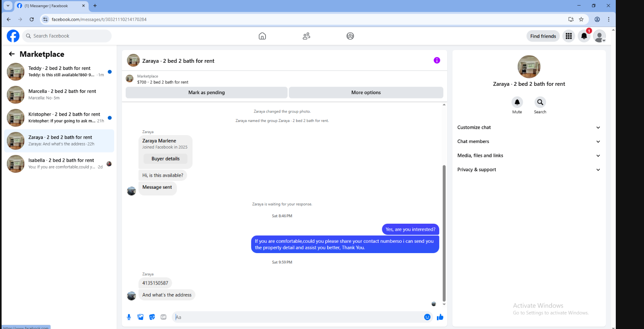The height and width of the screenshot is (329, 644).
Task: Click the Search Facebook field
Action: [x=67, y=36]
